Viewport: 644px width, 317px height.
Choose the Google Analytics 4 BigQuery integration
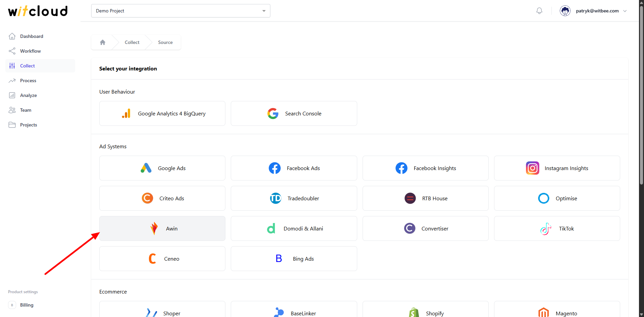point(162,113)
